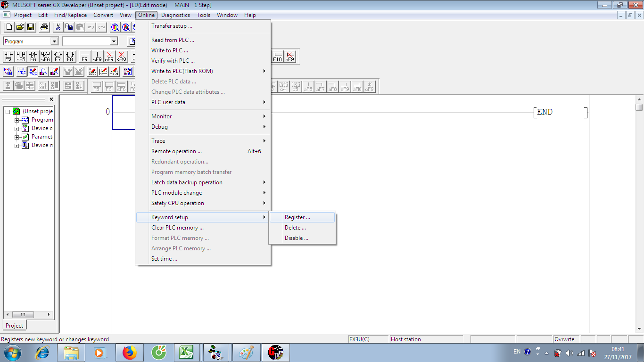Collapse the Unset project tree root
The height and width of the screenshot is (362, 644).
tap(8, 111)
